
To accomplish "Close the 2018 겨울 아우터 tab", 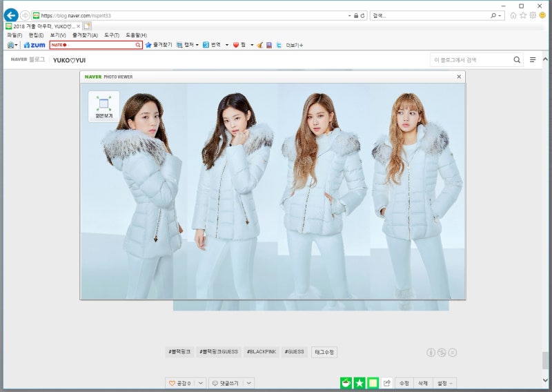I will point(79,26).
